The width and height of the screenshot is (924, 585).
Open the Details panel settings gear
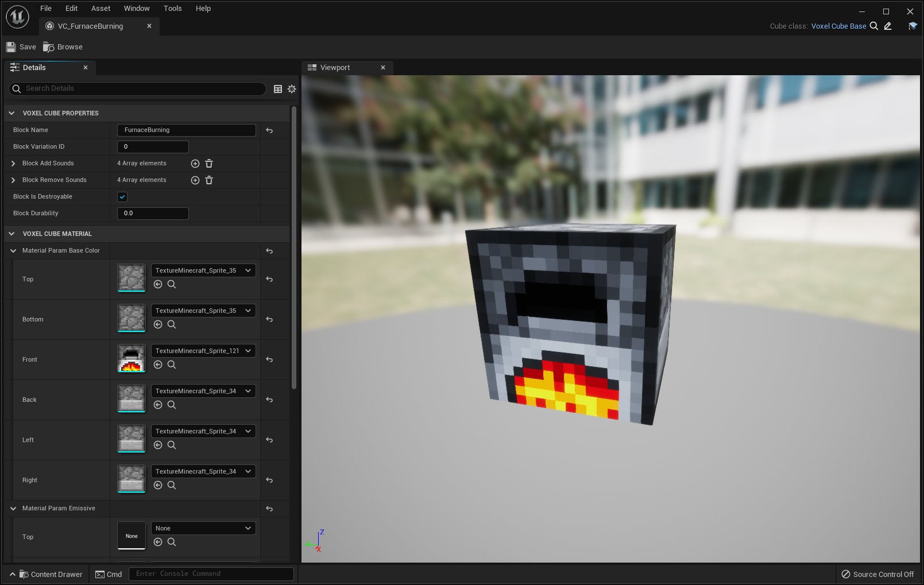point(291,88)
